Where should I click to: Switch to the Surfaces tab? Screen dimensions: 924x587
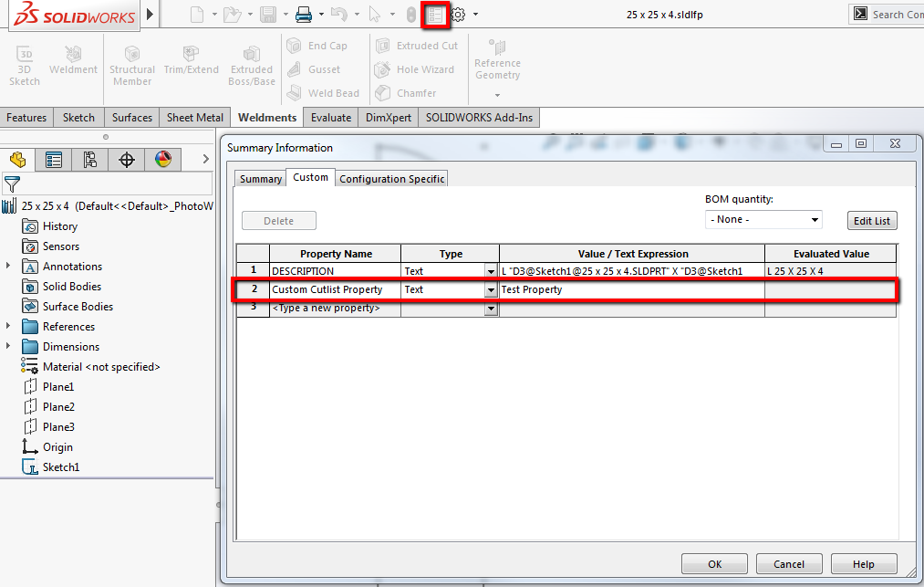pyautogui.click(x=132, y=118)
